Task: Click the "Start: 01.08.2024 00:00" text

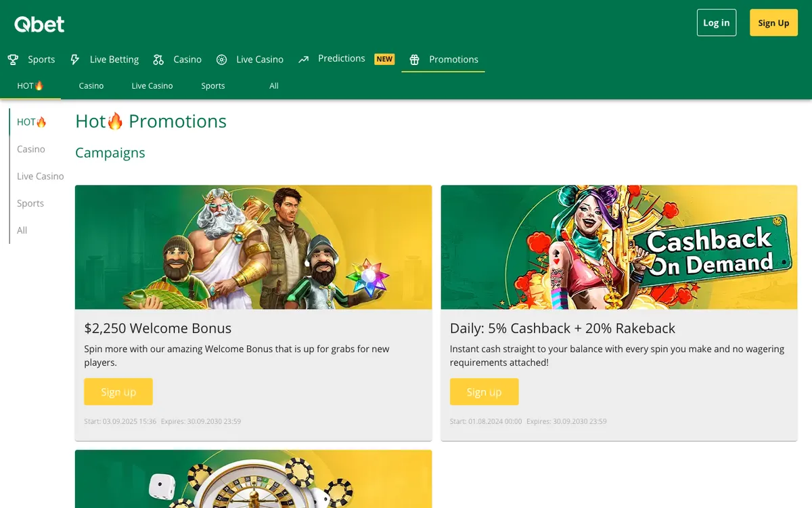Action: [x=486, y=421]
